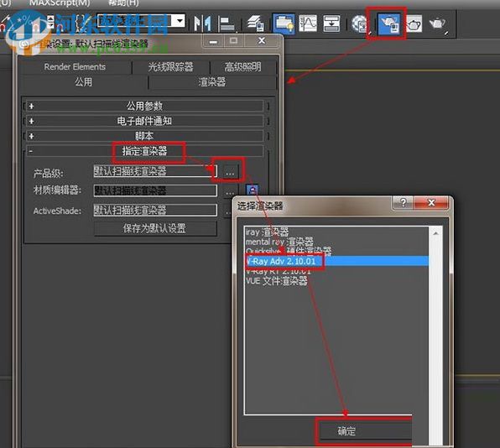The height and width of the screenshot is (448, 500).
Task: Click the Render Setup teapot icon
Action: click(389, 23)
